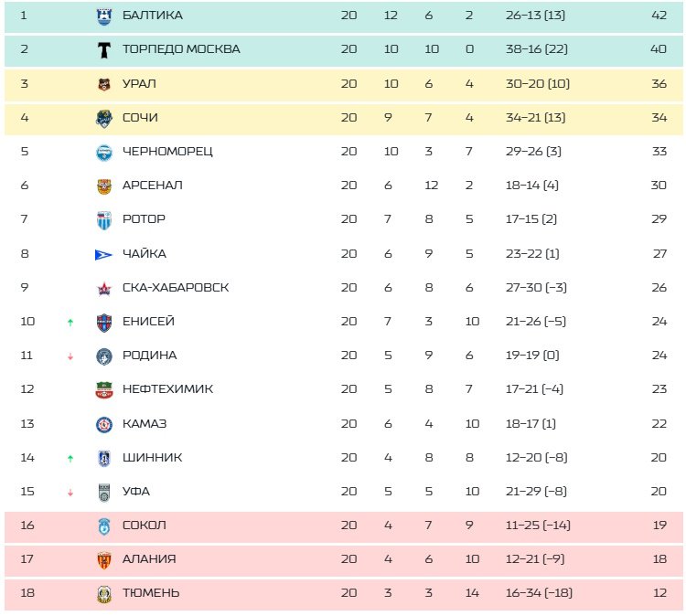Viewport: 686px width, 616px height.
Task: Click the Черноморец club badge
Action: coord(103,152)
